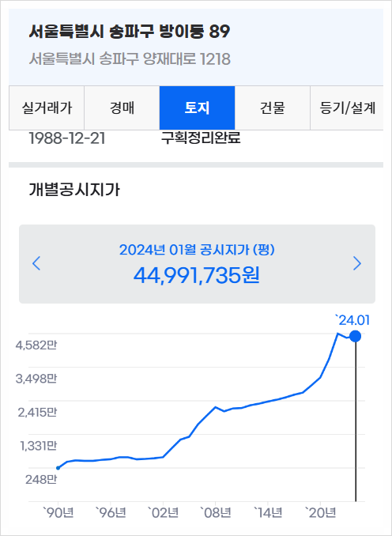Open the 등기/설계 tab
Screen dimensions: 392x536
click(347, 108)
